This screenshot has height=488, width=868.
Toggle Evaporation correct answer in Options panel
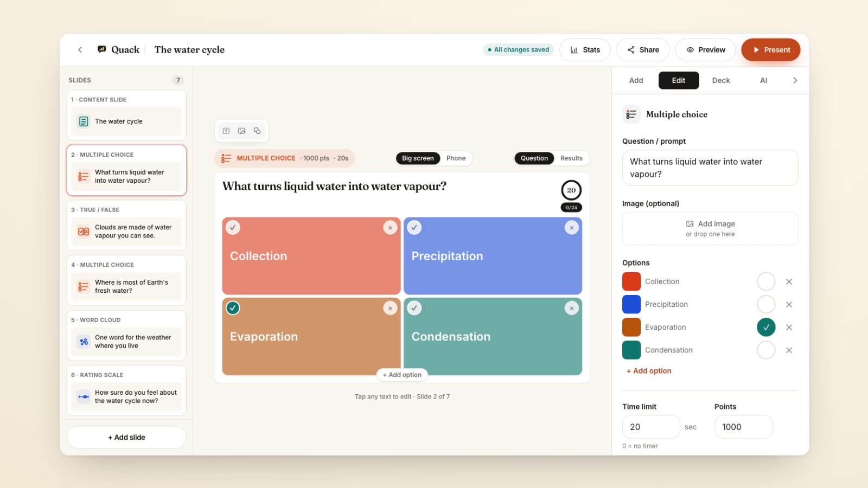coord(766,327)
